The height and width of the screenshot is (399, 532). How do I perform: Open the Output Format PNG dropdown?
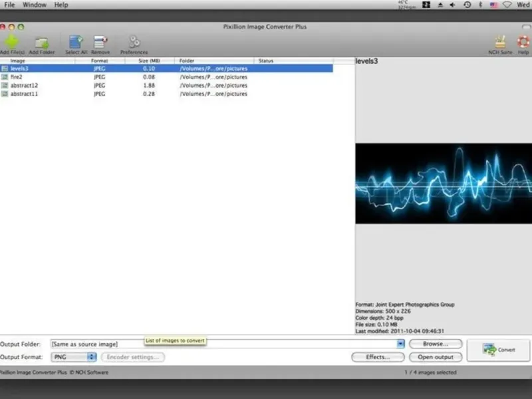point(74,357)
